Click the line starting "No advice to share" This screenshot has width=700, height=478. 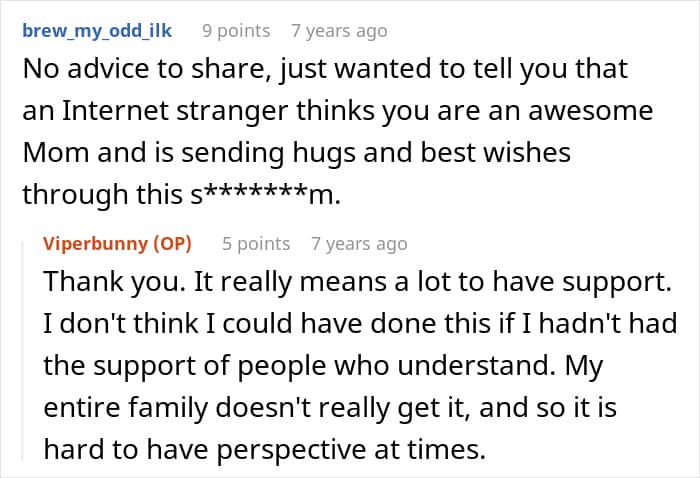click(x=325, y=69)
